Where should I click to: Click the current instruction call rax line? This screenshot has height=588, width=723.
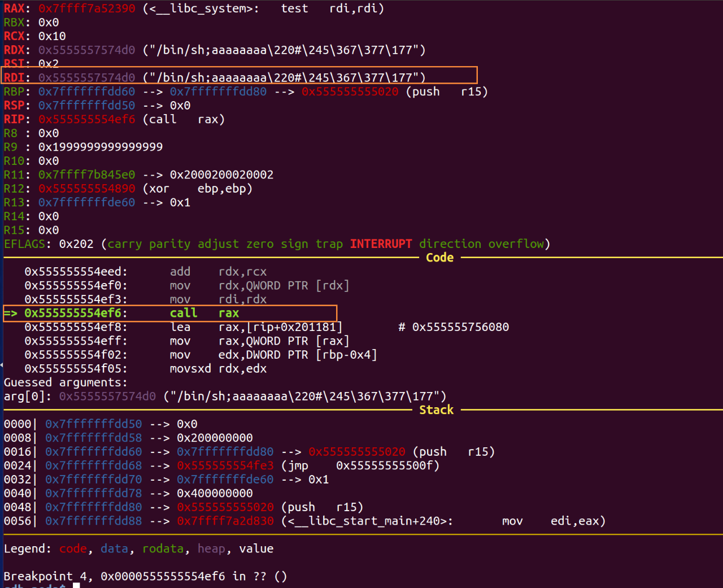[169, 313]
